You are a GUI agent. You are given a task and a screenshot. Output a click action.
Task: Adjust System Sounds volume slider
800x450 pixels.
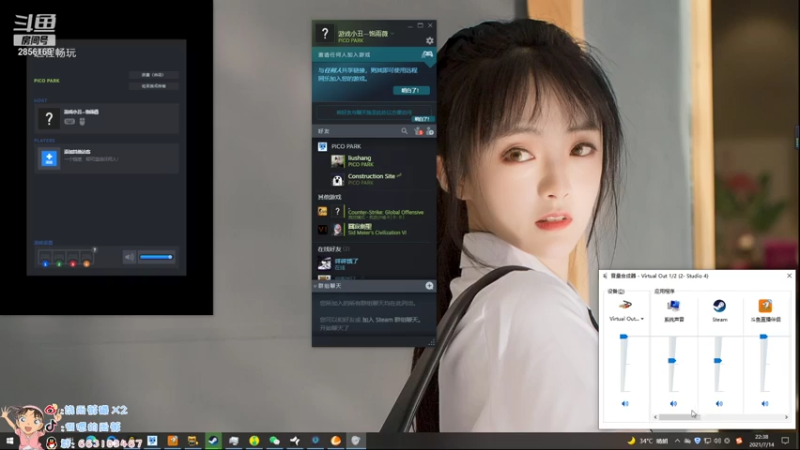point(672,361)
